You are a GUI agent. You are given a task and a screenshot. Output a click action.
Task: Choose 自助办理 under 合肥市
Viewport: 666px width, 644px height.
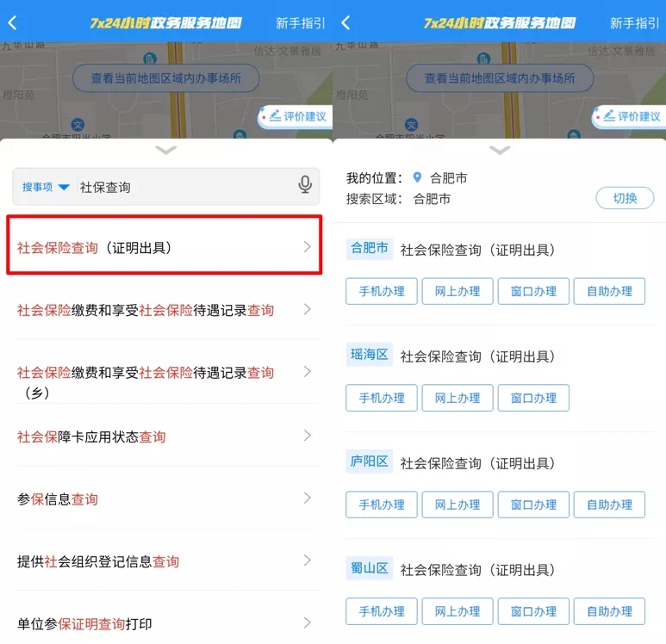click(x=609, y=291)
